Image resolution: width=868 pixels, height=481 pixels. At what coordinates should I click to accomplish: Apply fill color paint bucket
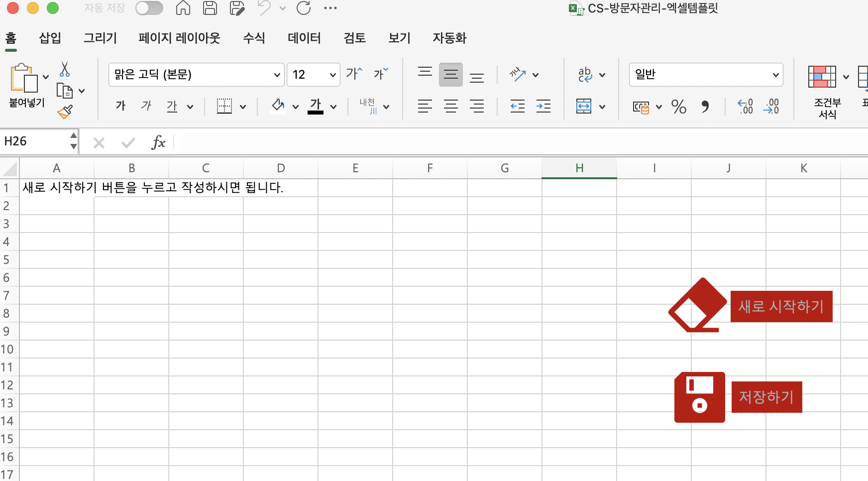[278, 106]
